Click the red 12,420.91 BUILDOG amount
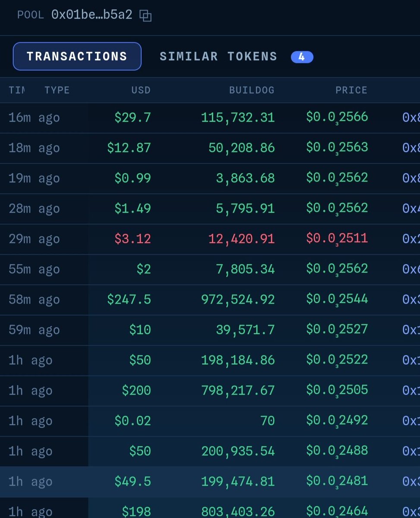 pyautogui.click(x=242, y=239)
